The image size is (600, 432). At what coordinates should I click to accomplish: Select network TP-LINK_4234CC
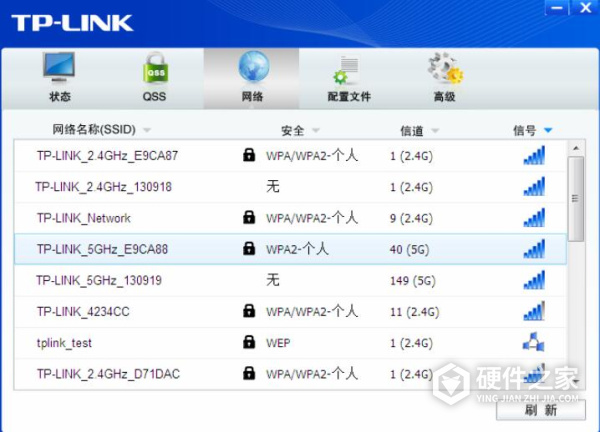coord(290,311)
